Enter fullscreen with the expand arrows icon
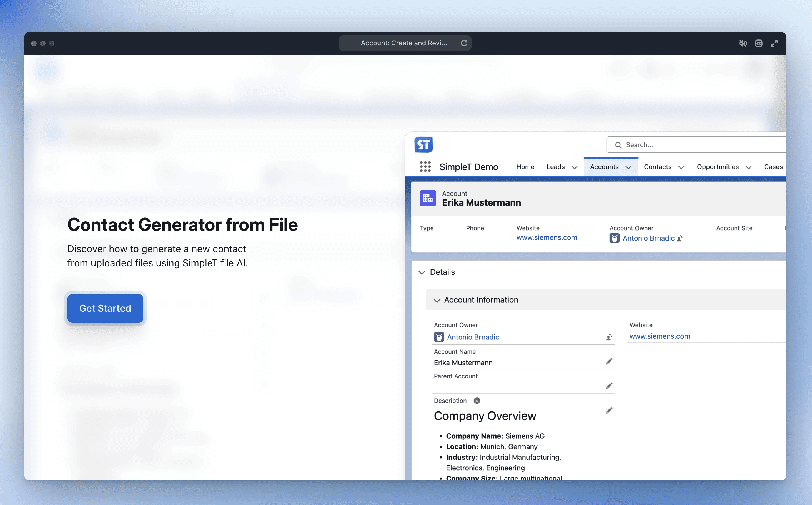Screen dimensions: 812x505 [774, 43]
